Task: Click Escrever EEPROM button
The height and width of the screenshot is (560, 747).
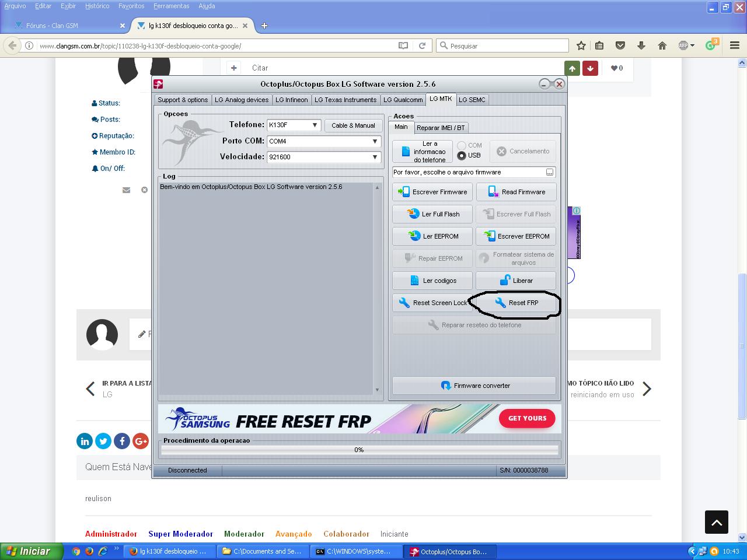Action: pos(516,236)
